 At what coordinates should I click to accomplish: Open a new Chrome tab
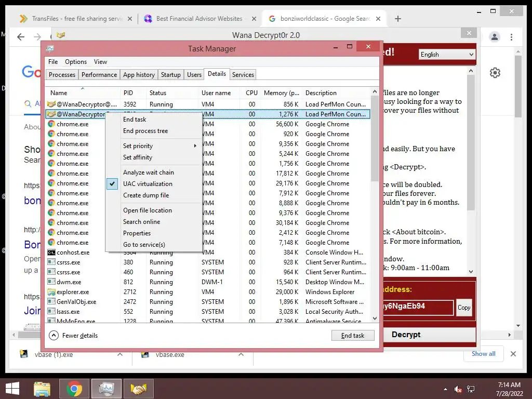(398, 19)
